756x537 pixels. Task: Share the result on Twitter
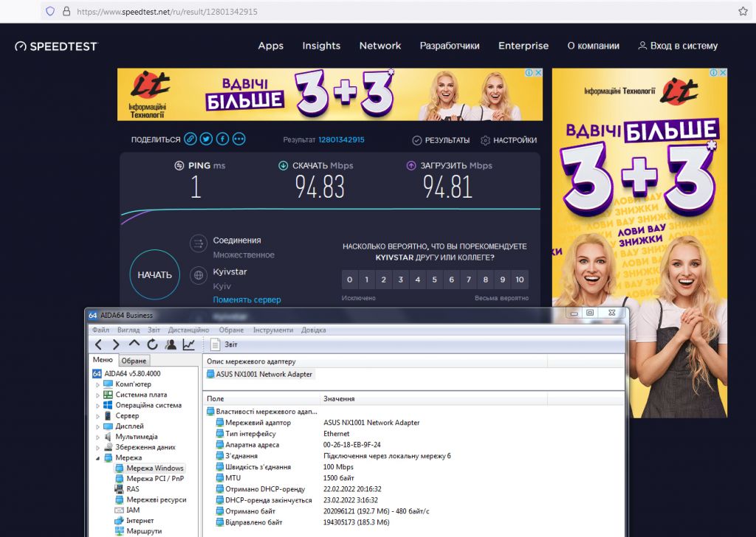[x=207, y=139]
